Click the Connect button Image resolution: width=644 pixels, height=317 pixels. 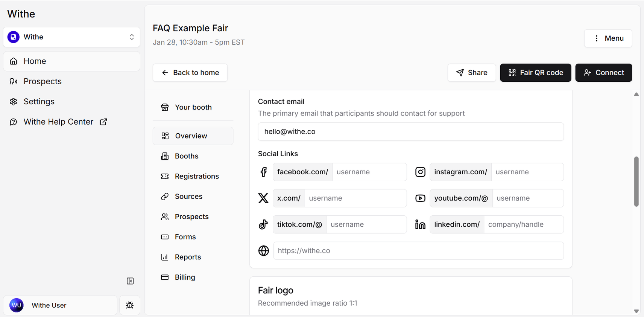click(x=603, y=73)
